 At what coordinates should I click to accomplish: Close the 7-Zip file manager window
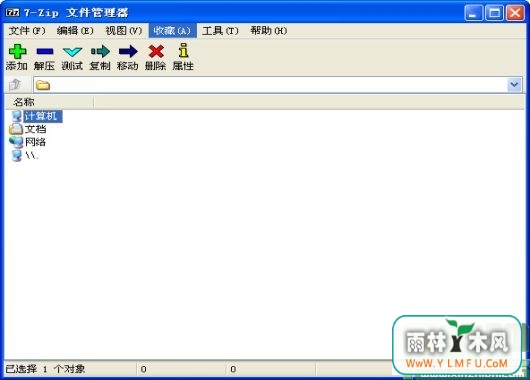point(515,13)
